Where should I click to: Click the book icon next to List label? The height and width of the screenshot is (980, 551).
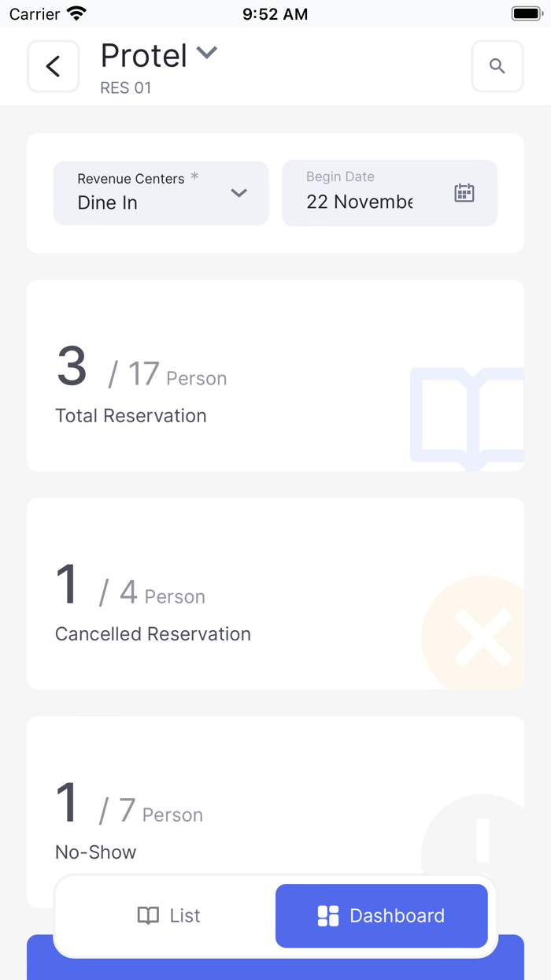coord(147,915)
